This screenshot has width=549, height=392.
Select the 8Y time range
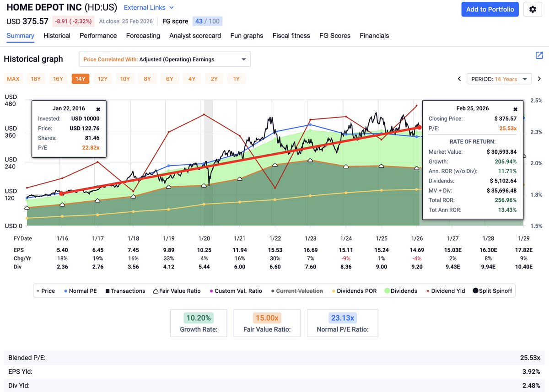tap(147, 79)
